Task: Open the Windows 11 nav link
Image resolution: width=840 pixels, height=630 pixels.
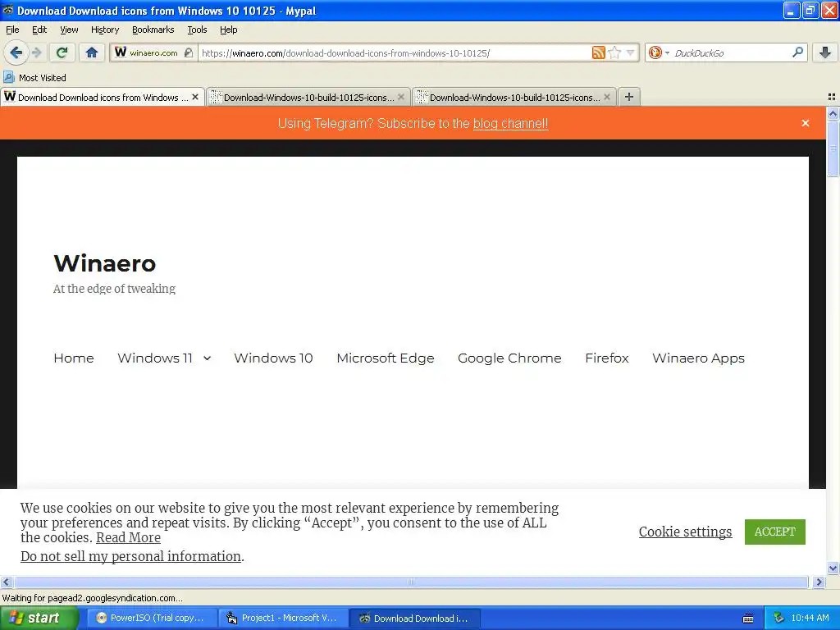Action: coord(155,358)
